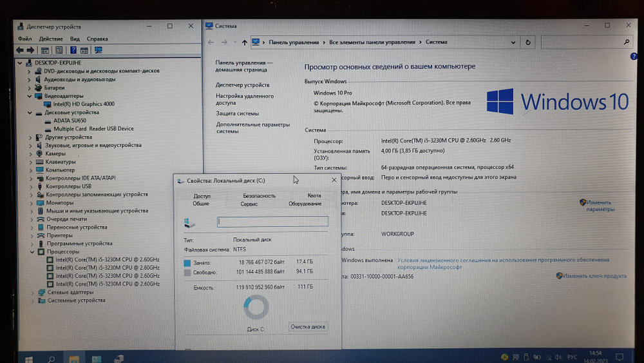Open Дополнительные параметры системы link
644x363 pixels.
point(252,128)
